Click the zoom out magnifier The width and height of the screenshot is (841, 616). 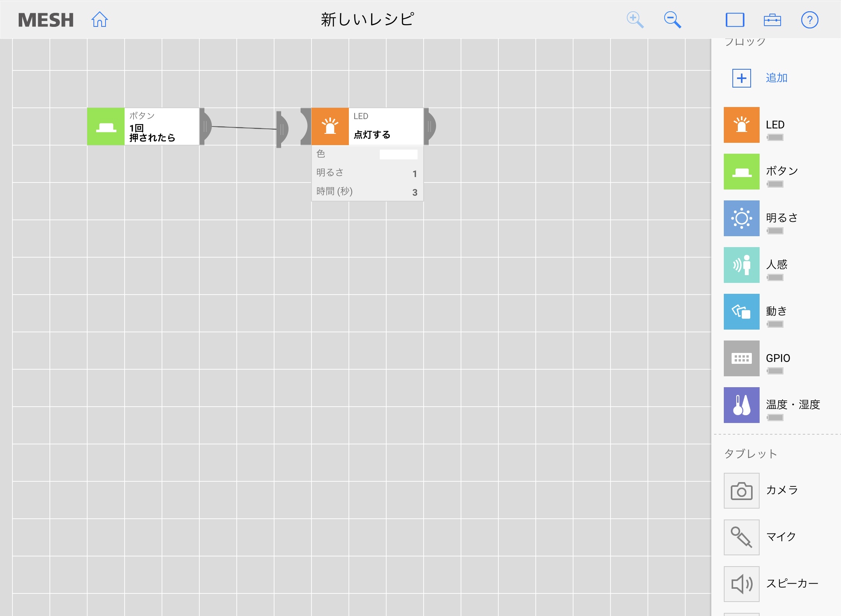click(x=672, y=19)
